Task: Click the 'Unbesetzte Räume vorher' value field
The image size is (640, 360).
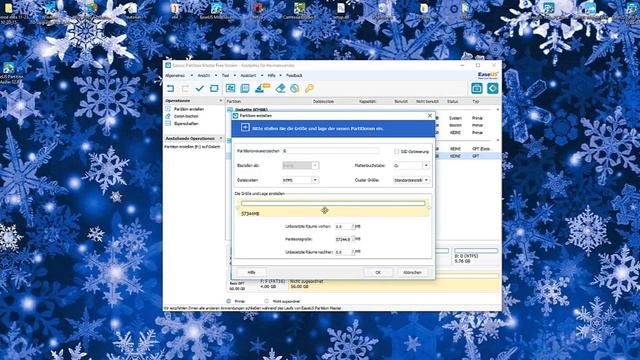Action: coord(343,226)
